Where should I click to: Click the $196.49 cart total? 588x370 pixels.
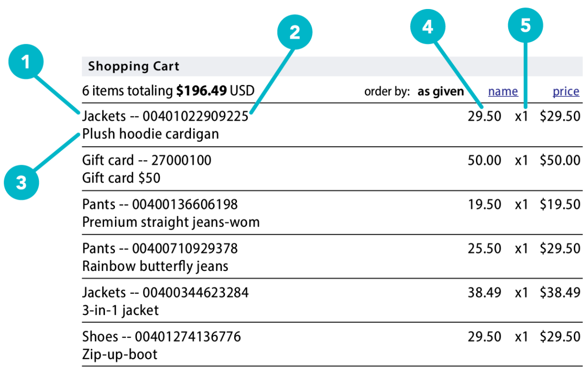tap(201, 91)
